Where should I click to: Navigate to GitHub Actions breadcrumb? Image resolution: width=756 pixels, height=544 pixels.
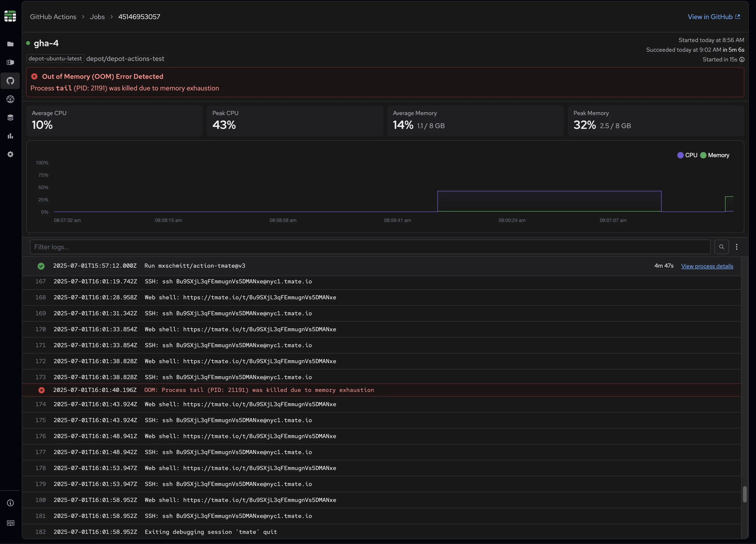click(53, 16)
